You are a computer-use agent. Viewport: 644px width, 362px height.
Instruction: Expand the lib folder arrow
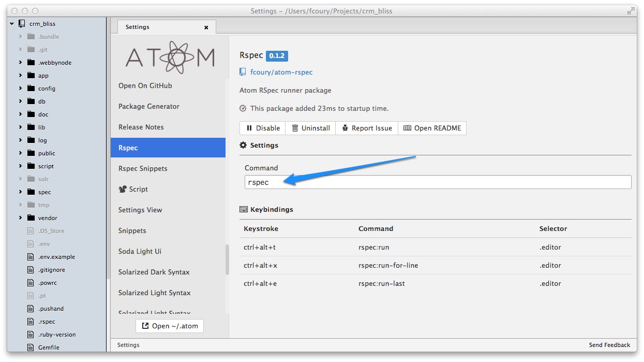pos(21,127)
